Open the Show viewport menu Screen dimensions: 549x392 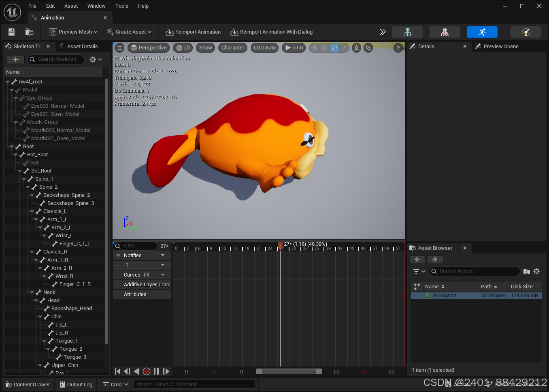pos(206,48)
